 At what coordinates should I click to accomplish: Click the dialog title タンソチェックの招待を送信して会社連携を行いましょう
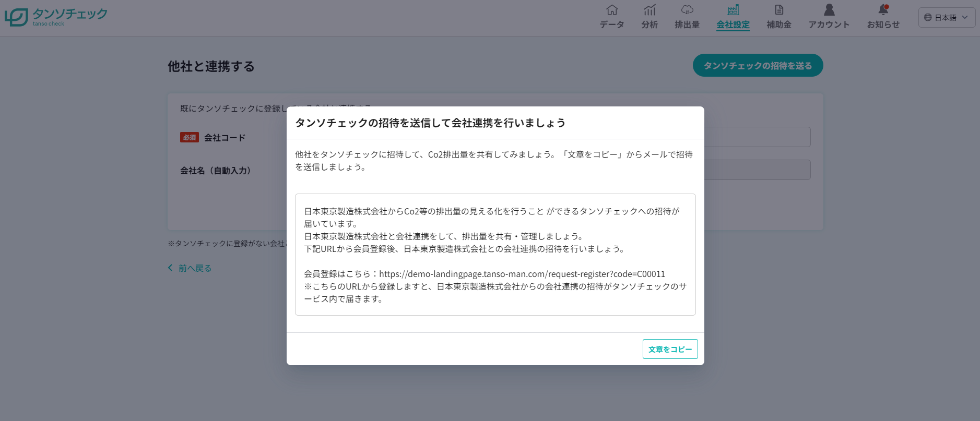pos(430,123)
